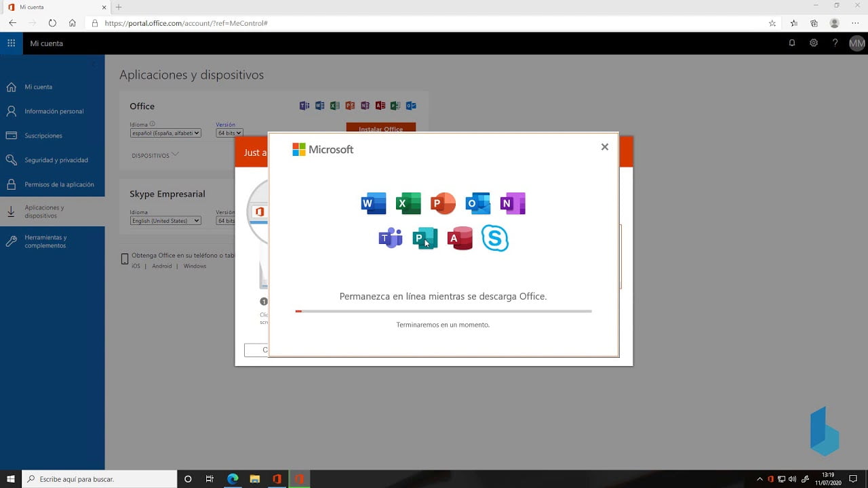Reload the page in the browser
This screenshot has width=868, height=488.
[52, 23]
